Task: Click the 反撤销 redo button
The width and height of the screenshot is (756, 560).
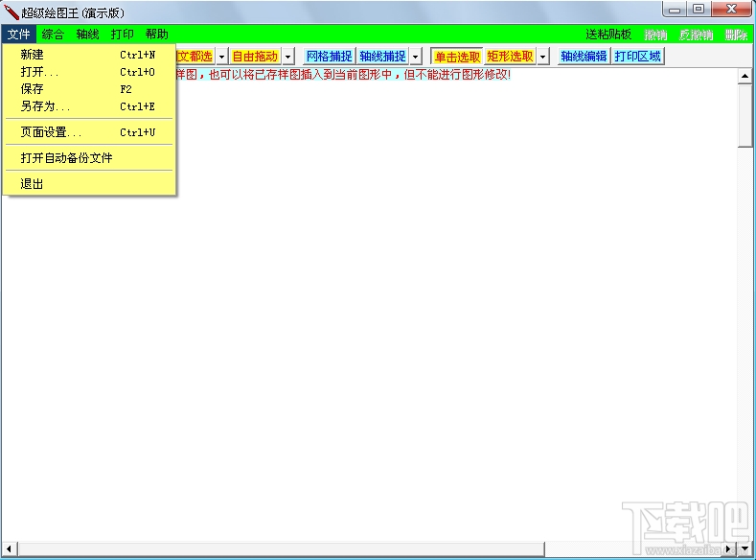Action: [x=697, y=35]
